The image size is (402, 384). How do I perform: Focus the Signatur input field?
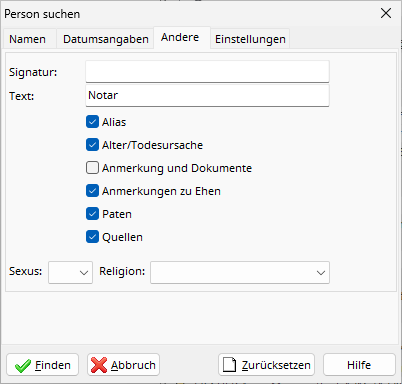(x=207, y=71)
